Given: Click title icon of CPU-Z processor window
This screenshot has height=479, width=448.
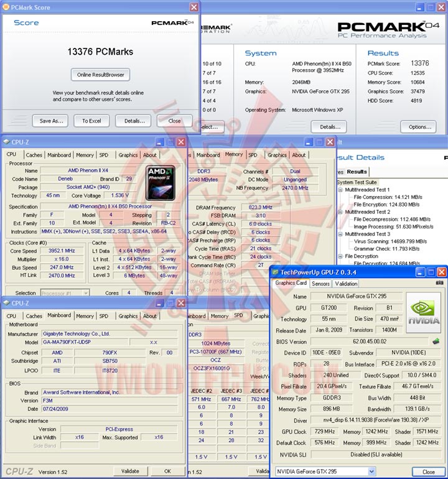Looking at the screenshot, I should pyautogui.click(x=6, y=142).
